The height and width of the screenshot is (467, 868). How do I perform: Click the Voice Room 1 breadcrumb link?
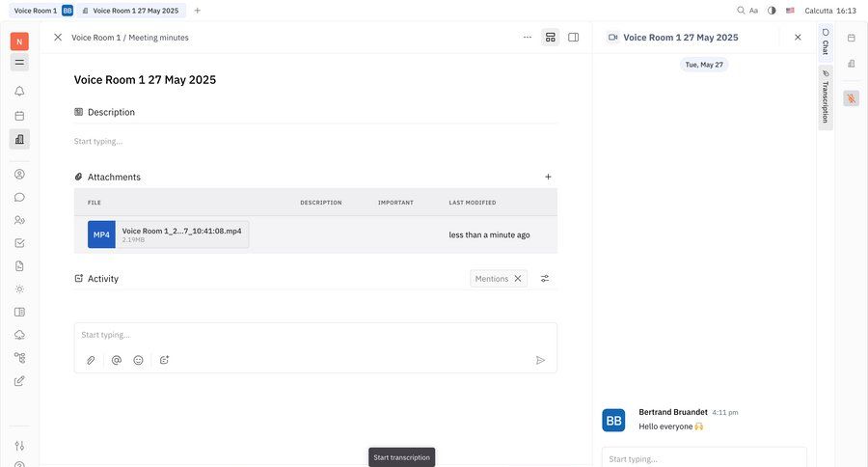pos(95,38)
